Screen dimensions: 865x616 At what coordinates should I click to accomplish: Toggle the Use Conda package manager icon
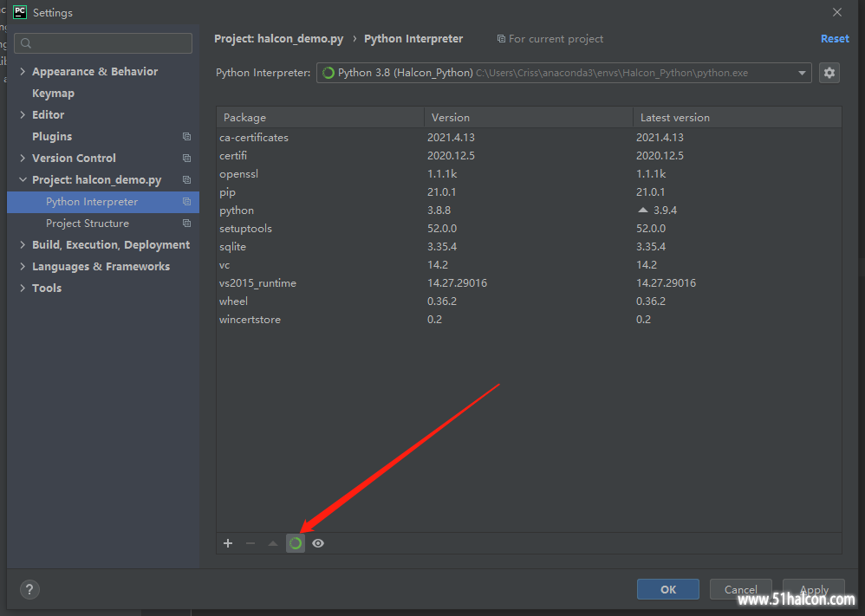click(296, 543)
